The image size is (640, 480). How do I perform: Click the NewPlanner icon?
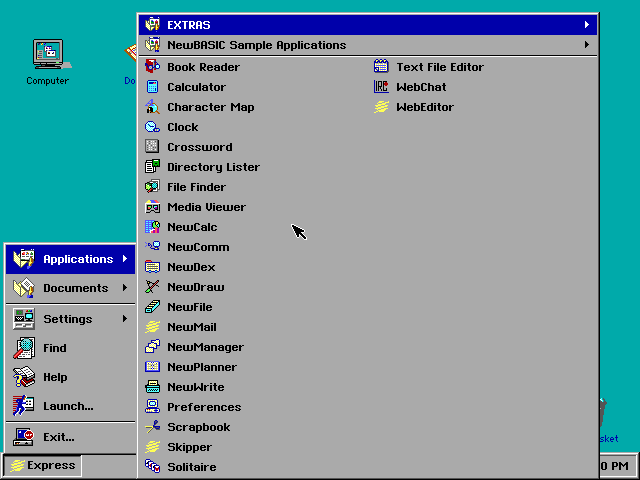pyautogui.click(x=152, y=367)
